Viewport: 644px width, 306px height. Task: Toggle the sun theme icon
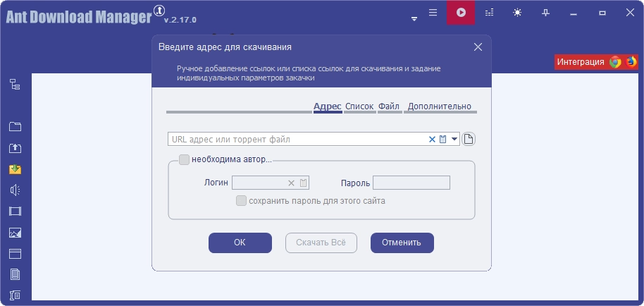(x=517, y=13)
